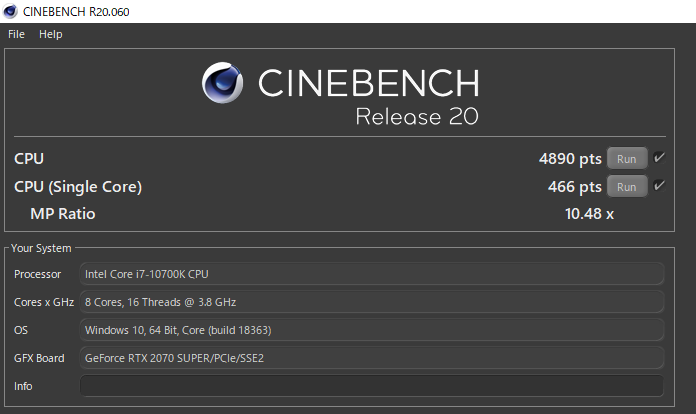Run the CPU multi-core benchmark
696x414 pixels.
click(x=626, y=158)
